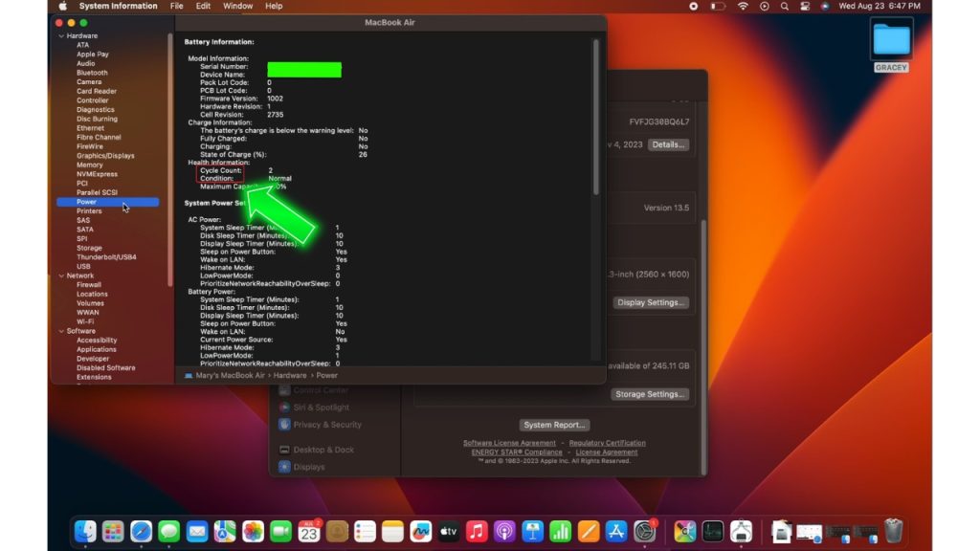Launch Freeform from the dock
This screenshot has width=980, height=551.
(421, 532)
